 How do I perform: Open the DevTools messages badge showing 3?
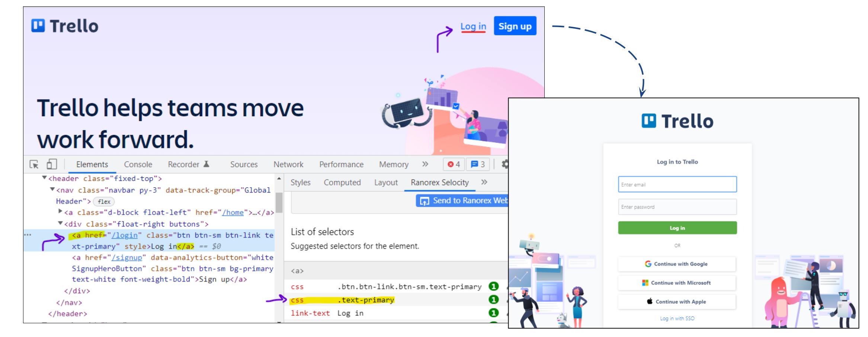478,164
